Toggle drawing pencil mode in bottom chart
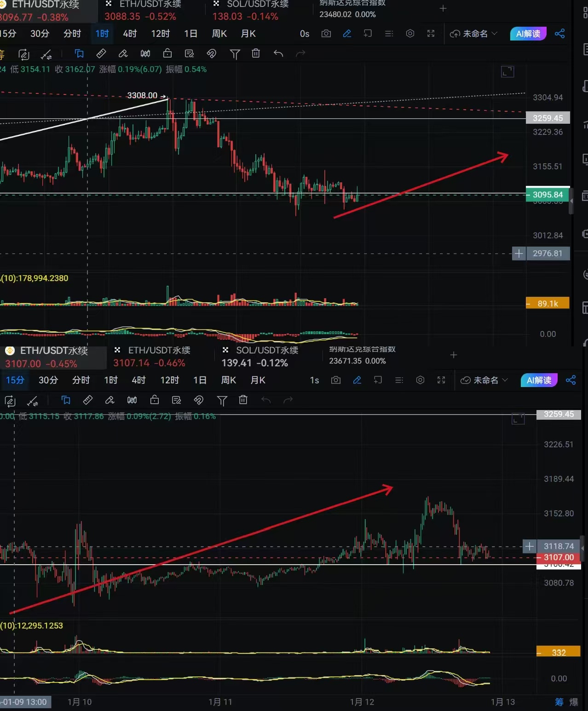Image resolution: width=588 pixels, height=711 pixels. pos(357,380)
